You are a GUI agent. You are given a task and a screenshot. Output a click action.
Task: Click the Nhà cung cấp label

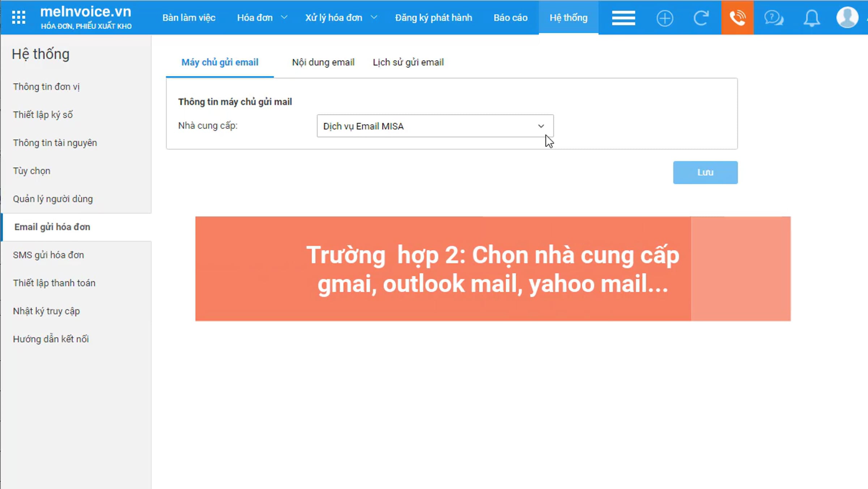(208, 126)
